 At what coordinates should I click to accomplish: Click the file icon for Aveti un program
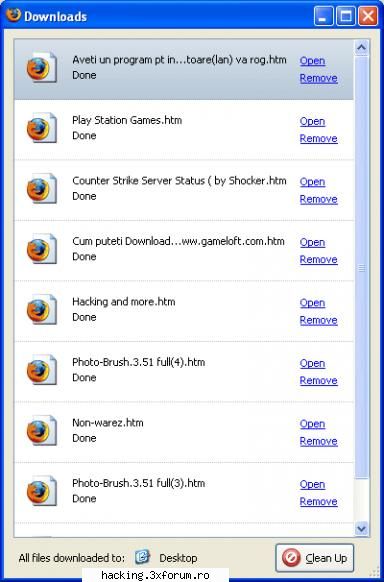tap(42, 67)
